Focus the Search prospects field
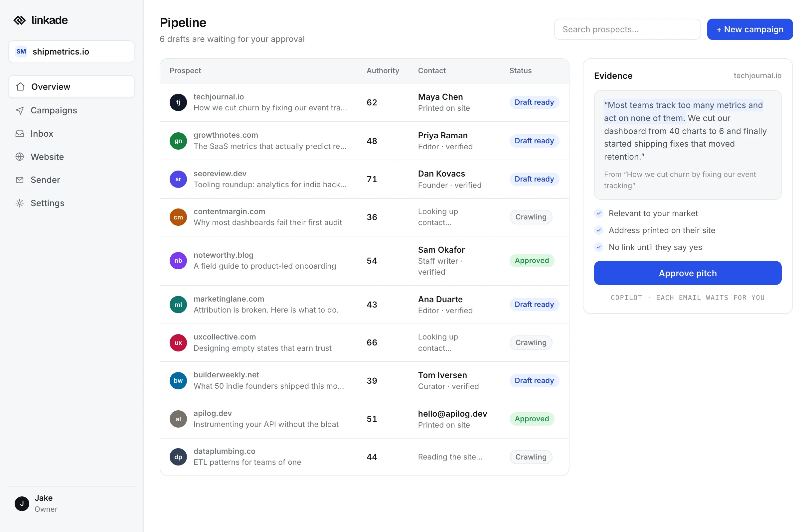Screen dimensions: 809x532 (x=627, y=29)
